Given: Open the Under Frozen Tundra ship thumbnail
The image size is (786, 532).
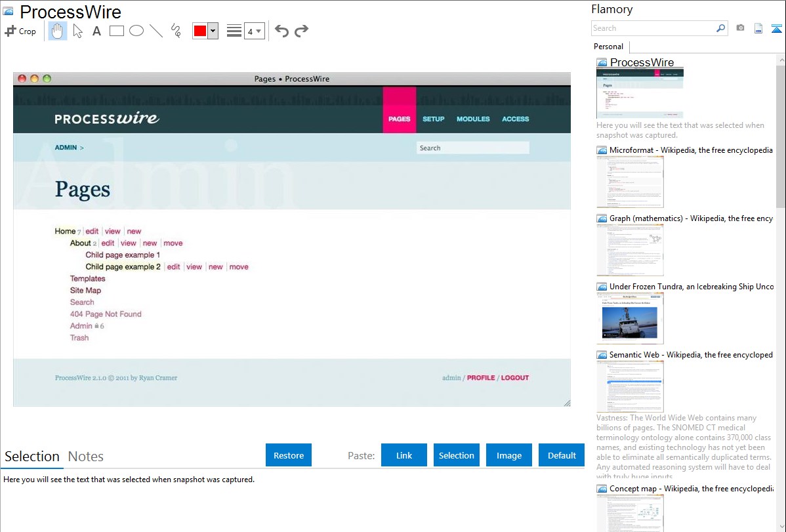Looking at the screenshot, I should click(630, 318).
